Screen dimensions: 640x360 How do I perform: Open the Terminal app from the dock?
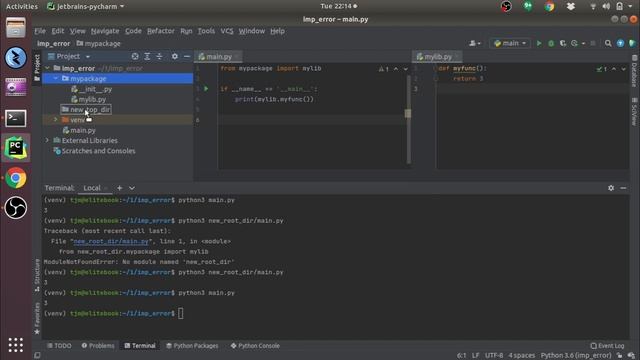[16, 118]
